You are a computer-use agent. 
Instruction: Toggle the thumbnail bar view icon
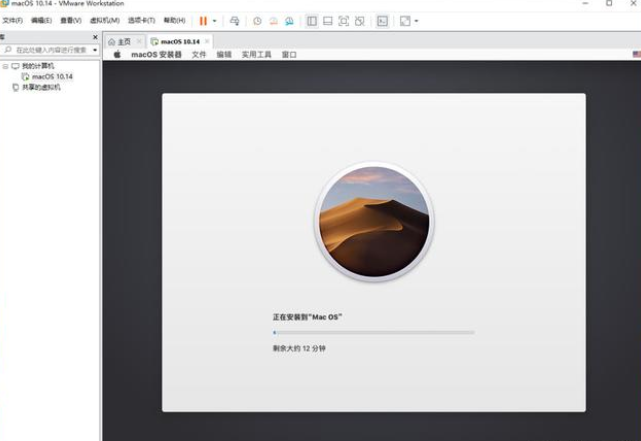[x=327, y=20]
